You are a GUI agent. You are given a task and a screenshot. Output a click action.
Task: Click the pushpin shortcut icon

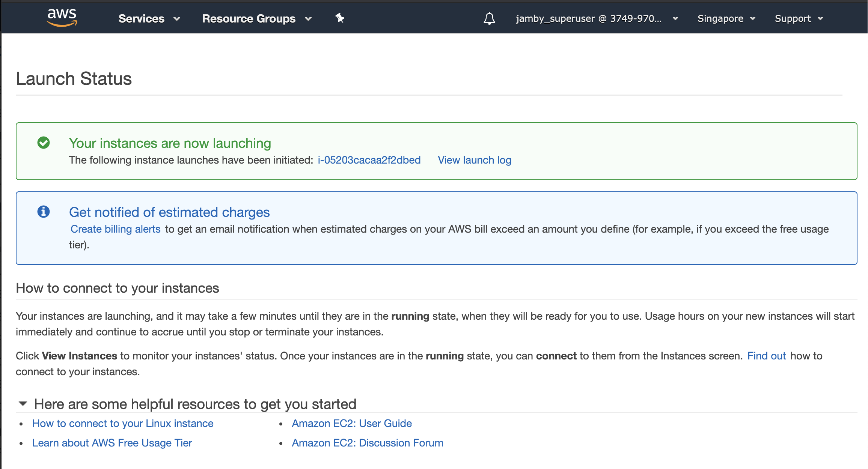click(340, 18)
